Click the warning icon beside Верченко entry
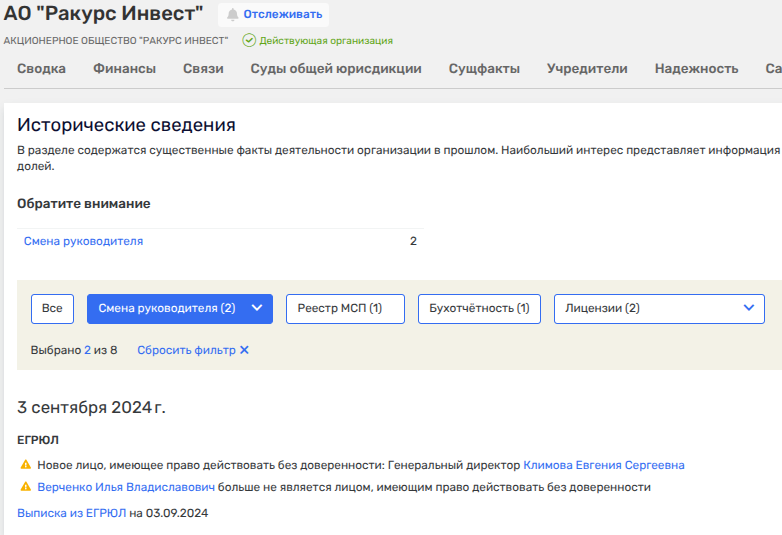 pos(25,488)
